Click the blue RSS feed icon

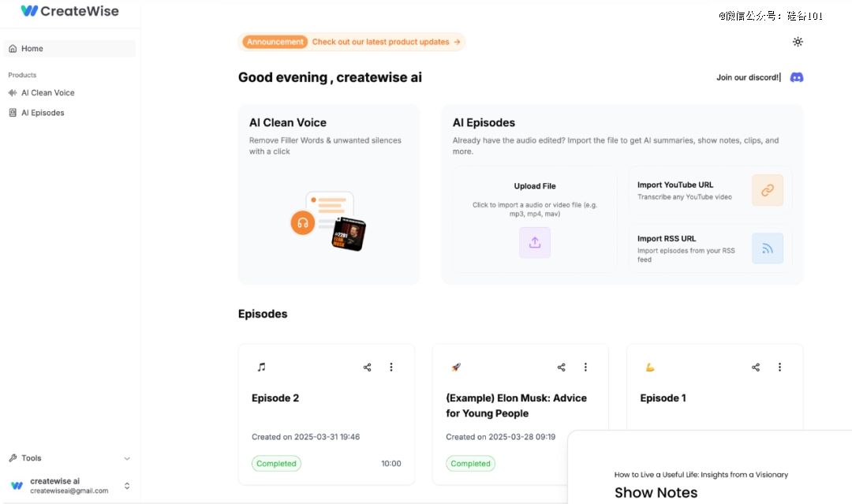tap(768, 248)
